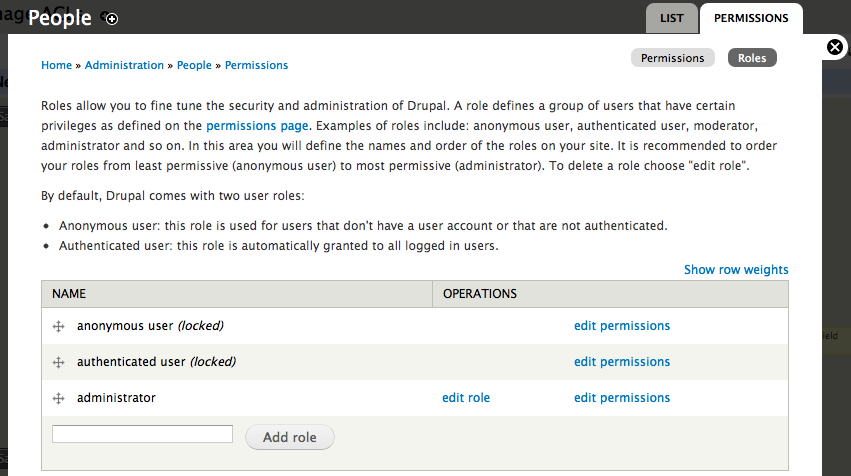This screenshot has width=851, height=476.
Task: Click the drag handle for administrator row
Action: 58,399
